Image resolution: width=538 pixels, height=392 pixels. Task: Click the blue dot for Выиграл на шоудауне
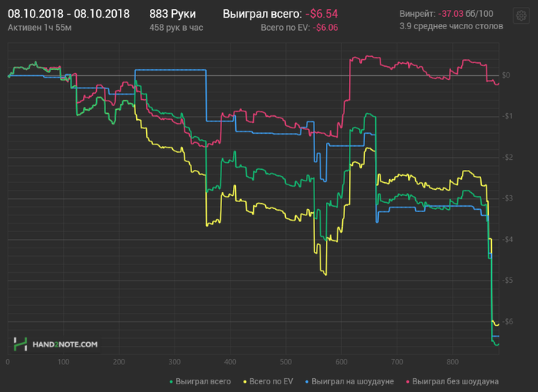click(x=307, y=380)
